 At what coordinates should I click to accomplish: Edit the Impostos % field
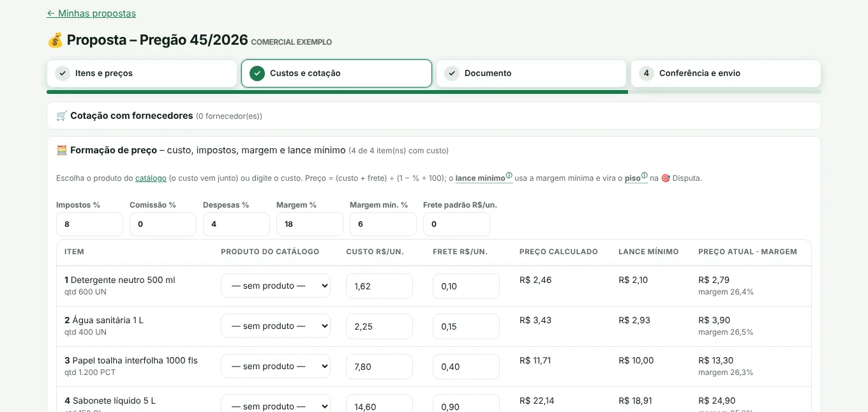click(x=89, y=224)
